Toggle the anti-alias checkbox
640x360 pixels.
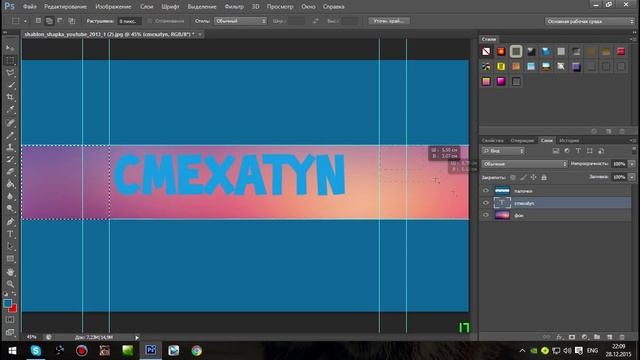point(150,21)
